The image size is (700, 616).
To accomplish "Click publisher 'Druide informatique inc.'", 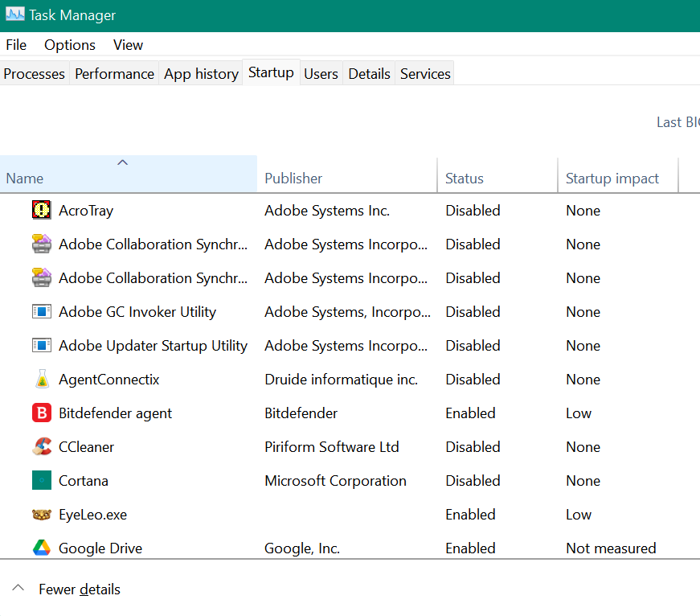I will [x=341, y=380].
